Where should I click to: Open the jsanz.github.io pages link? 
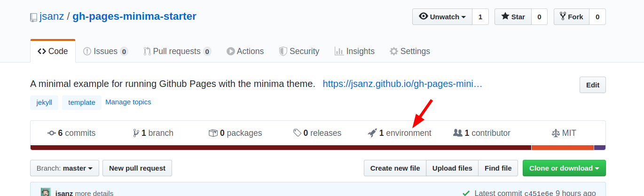coord(402,84)
